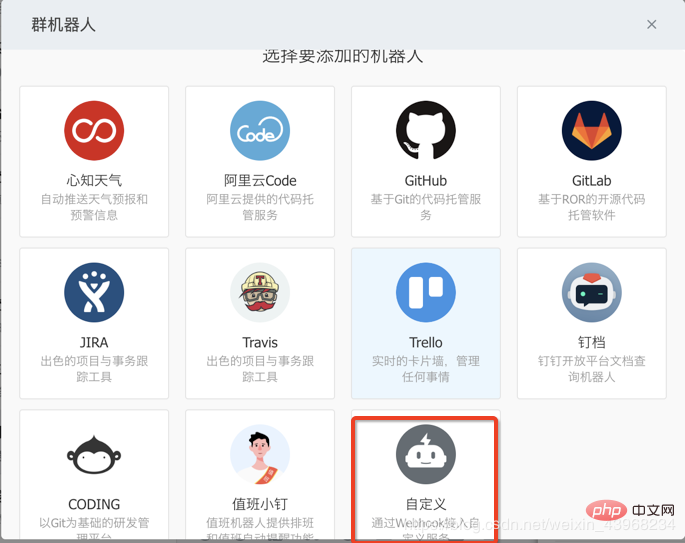Screen dimensions: 685x543
Task: Click the 阿里云Code title text
Action: click(260, 180)
